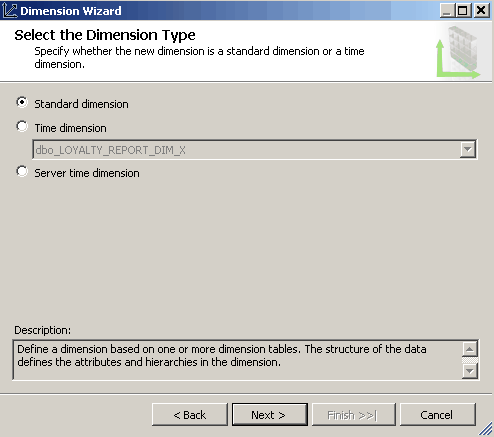The image size is (494, 437).
Task: Click the description scroll up arrow
Action: coord(470,349)
